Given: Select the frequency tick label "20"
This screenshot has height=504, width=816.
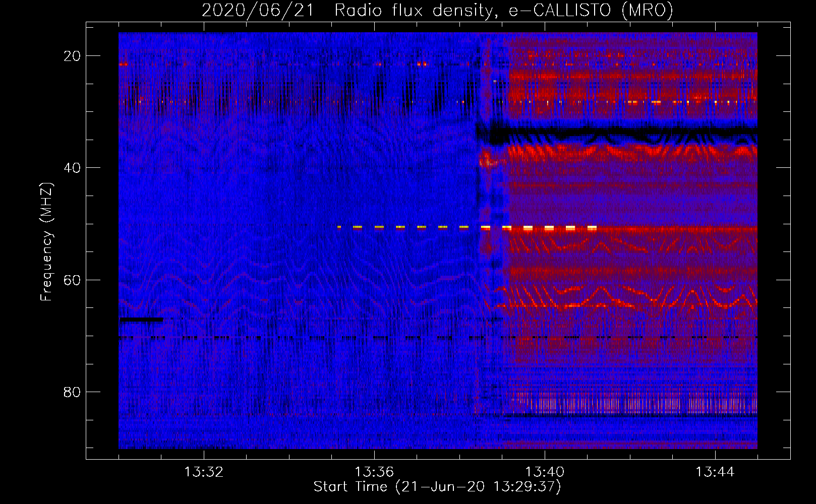Looking at the screenshot, I should coord(72,56).
